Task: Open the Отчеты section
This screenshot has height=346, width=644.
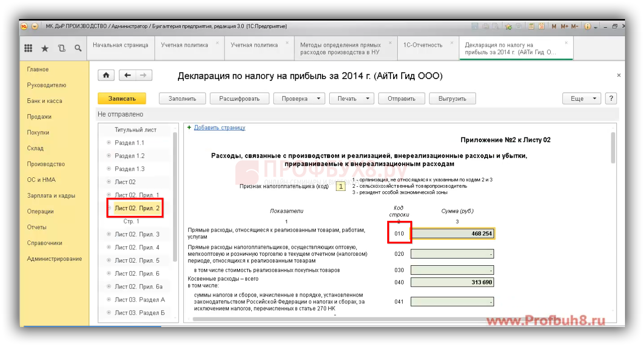Action: pos(37,227)
